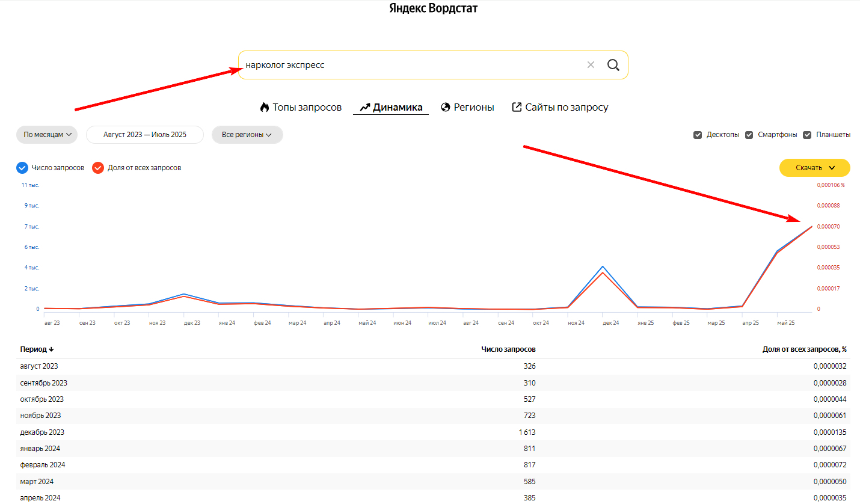Image resolution: width=860 pixels, height=504 pixels.
Task: Open date range Август 2023 — Июль 2025
Action: coord(145,135)
